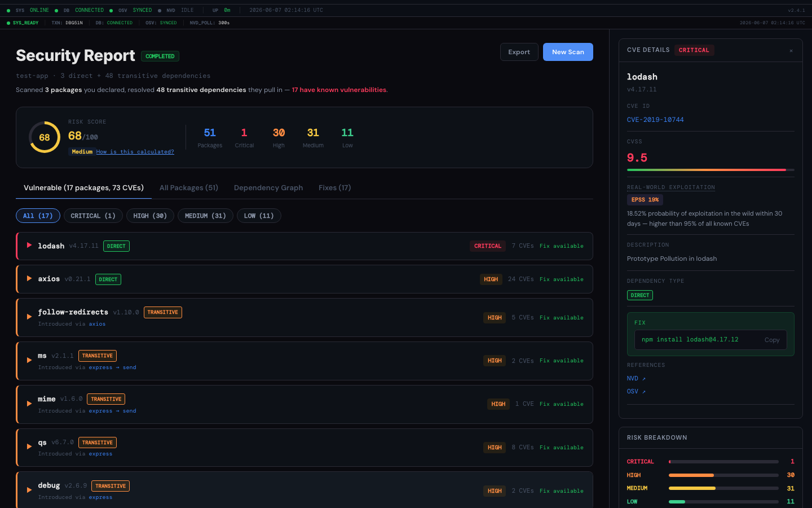Start a New Scan
This screenshot has height=508, width=812.
point(568,52)
